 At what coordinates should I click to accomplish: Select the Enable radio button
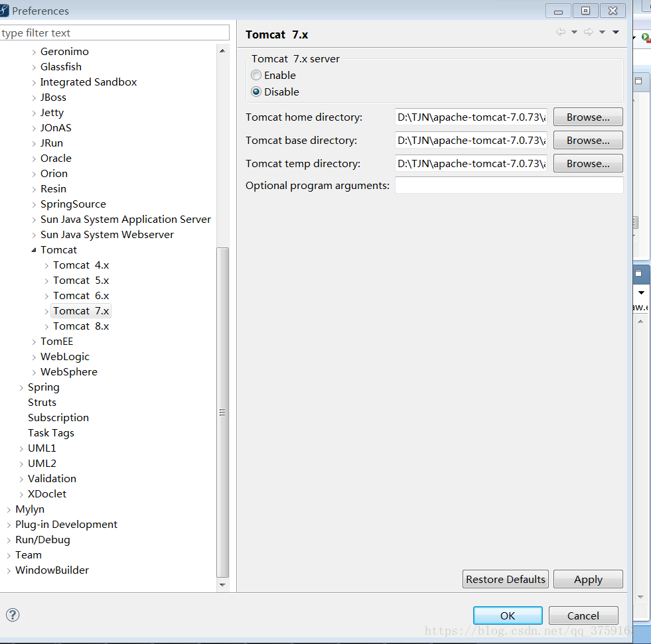pyautogui.click(x=256, y=75)
